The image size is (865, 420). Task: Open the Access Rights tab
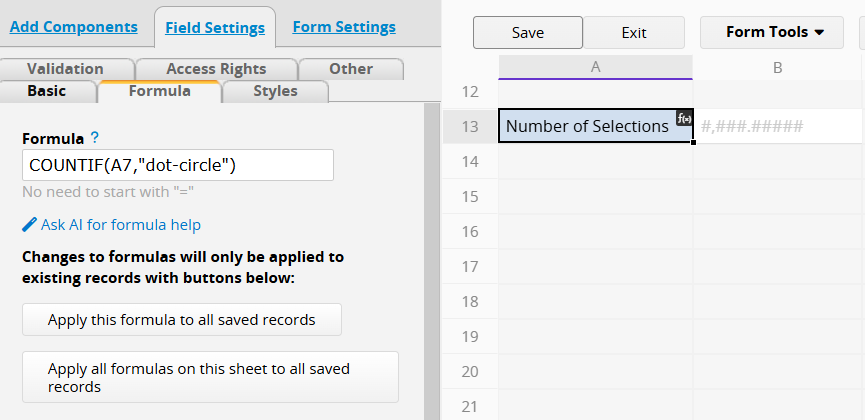[216, 69]
